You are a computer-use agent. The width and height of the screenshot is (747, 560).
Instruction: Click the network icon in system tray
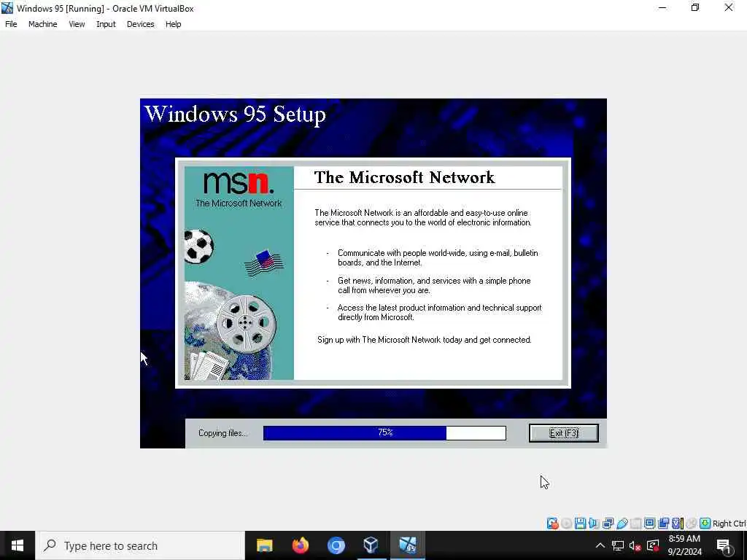(x=618, y=545)
